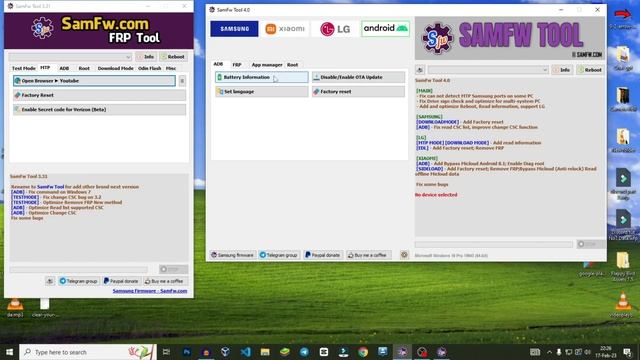Open the VLC cone desktop icon on the right
The height and width of the screenshot is (360, 640).
pos(623,304)
